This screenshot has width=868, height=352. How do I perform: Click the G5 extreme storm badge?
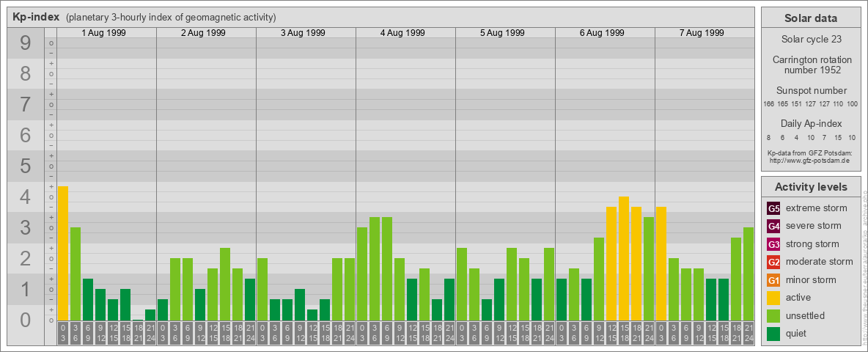tap(773, 209)
